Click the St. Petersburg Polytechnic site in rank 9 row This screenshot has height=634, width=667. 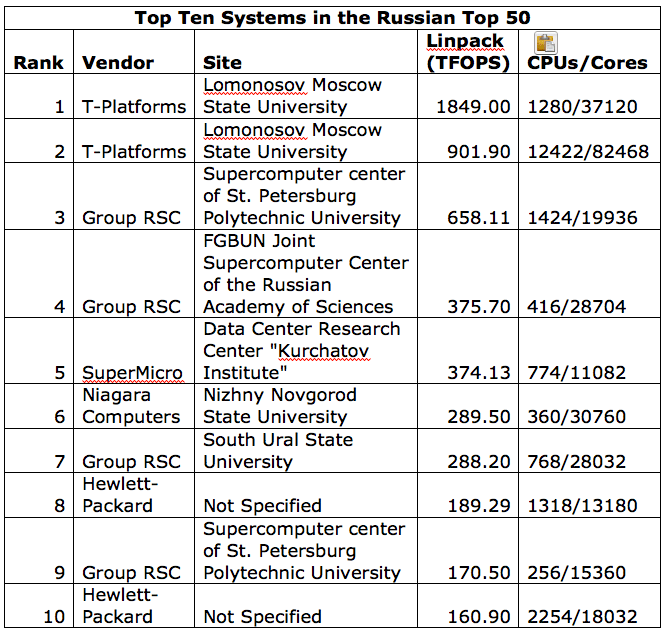tap(304, 551)
